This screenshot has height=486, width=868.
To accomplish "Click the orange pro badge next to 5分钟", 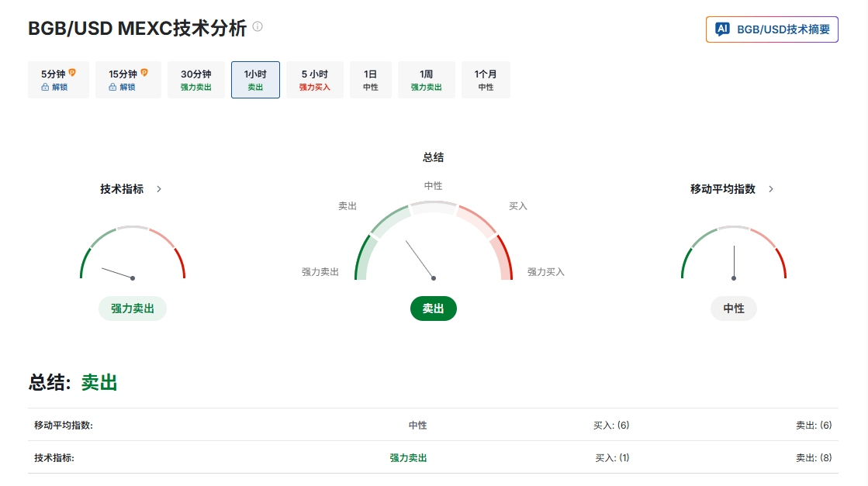I will click(x=72, y=73).
